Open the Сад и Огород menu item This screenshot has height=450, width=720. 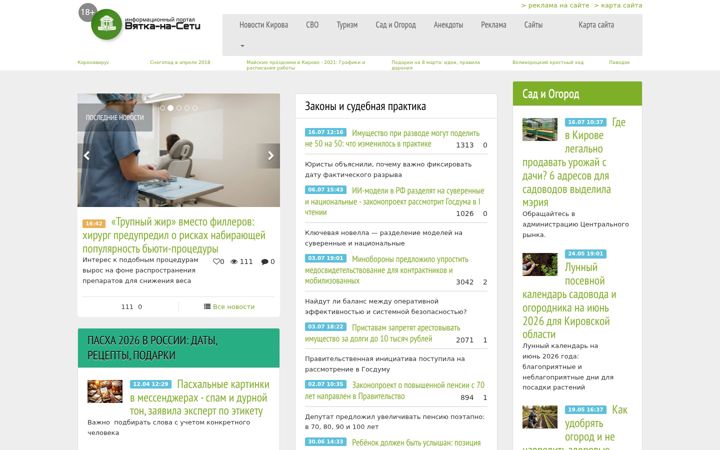(396, 25)
